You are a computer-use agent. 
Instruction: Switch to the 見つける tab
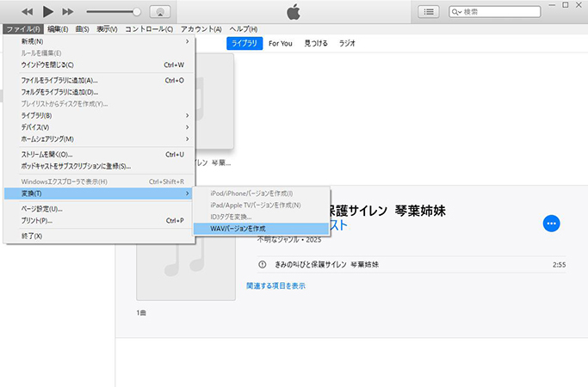click(316, 44)
